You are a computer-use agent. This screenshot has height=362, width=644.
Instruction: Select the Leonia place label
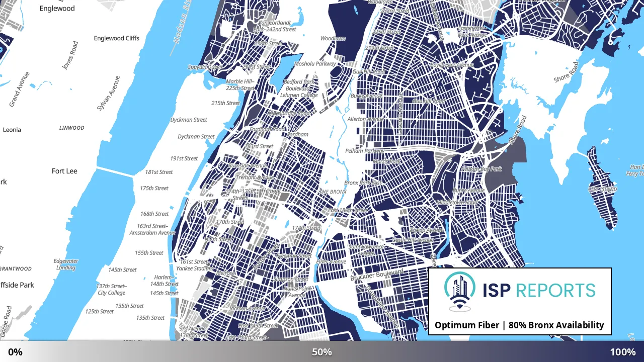[12, 130]
